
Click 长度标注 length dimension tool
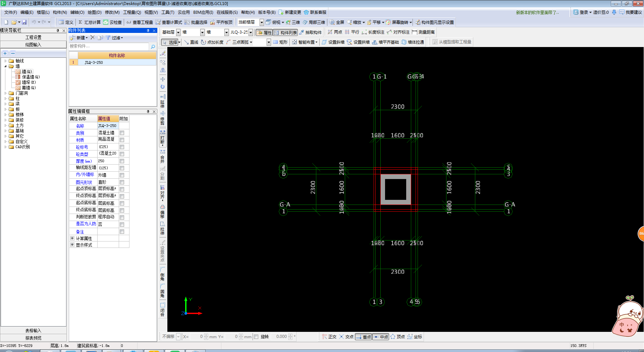tap(373, 32)
